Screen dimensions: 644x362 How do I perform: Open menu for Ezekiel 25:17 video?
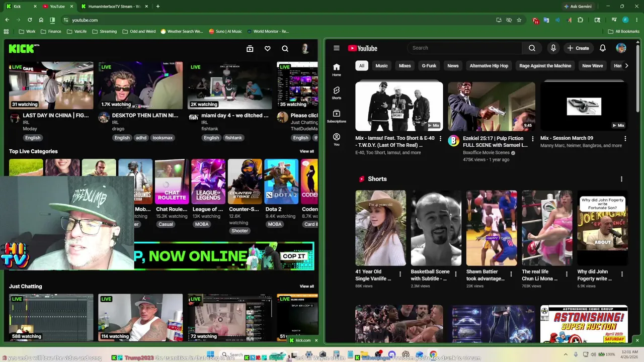[533, 139]
